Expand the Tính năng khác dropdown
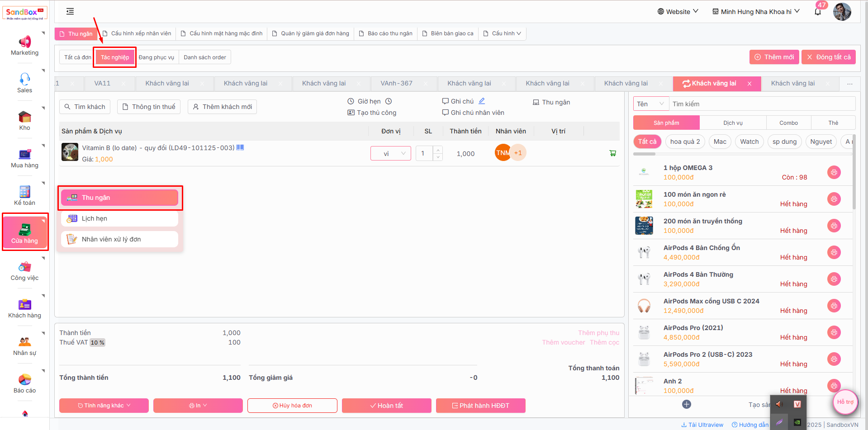This screenshot has height=430, width=868. coord(104,406)
